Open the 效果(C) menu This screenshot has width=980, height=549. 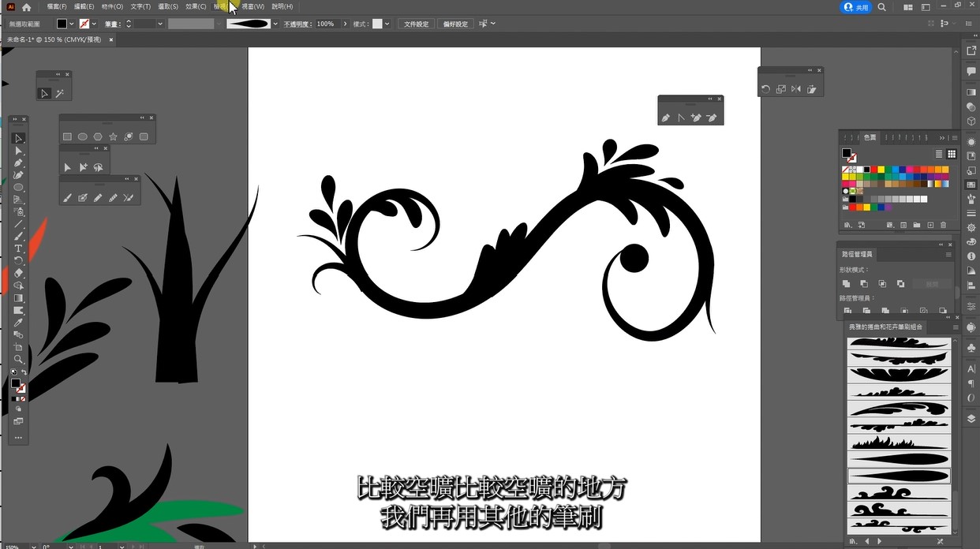pyautogui.click(x=196, y=6)
